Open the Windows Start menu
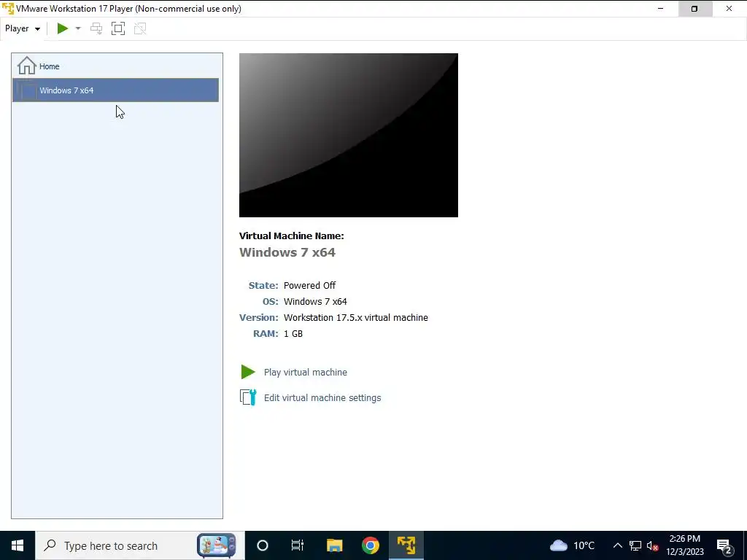 click(18, 545)
